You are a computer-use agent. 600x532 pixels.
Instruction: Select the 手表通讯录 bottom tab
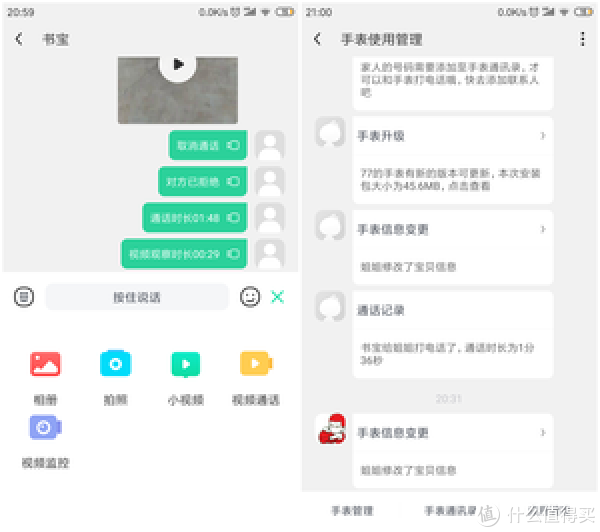point(450,511)
